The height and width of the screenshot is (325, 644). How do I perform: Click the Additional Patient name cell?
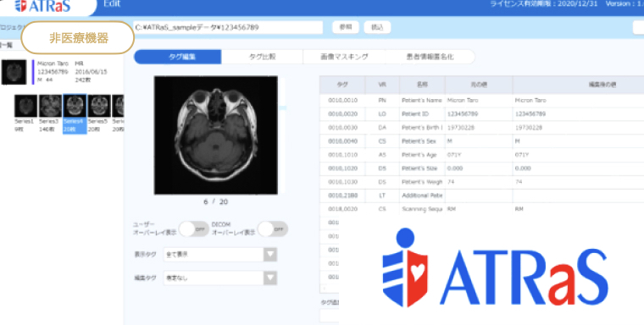tap(422, 196)
